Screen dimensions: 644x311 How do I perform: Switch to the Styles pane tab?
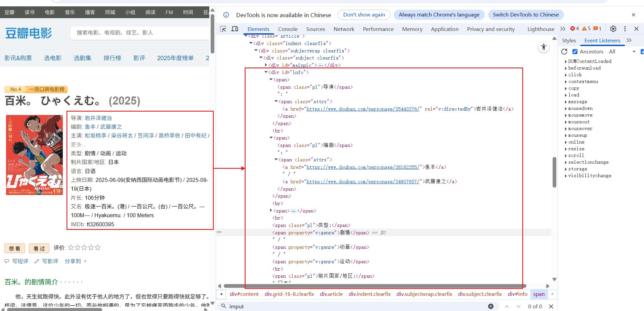click(569, 40)
